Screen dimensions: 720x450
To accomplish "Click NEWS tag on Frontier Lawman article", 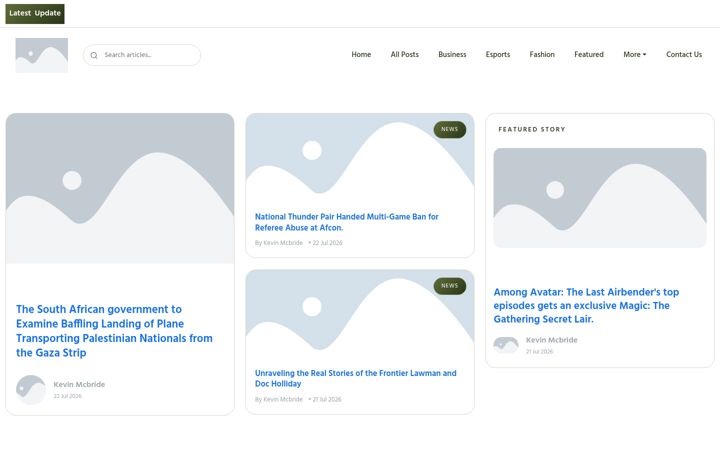I will point(450,286).
